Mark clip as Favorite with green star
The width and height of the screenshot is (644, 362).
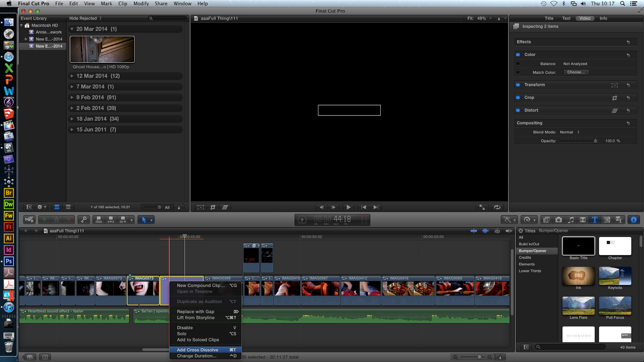pos(44,220)
